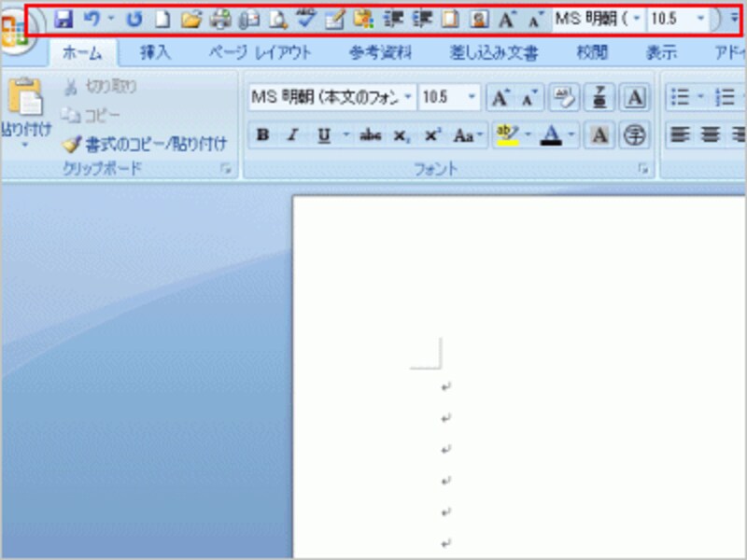Open the ribbon font size 10.5 dropdown

coord(472,97)
